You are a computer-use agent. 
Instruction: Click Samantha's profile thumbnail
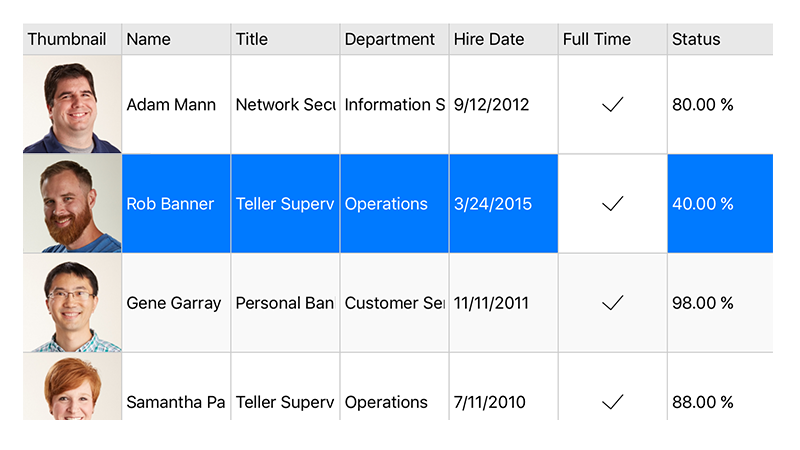point(72,390)
